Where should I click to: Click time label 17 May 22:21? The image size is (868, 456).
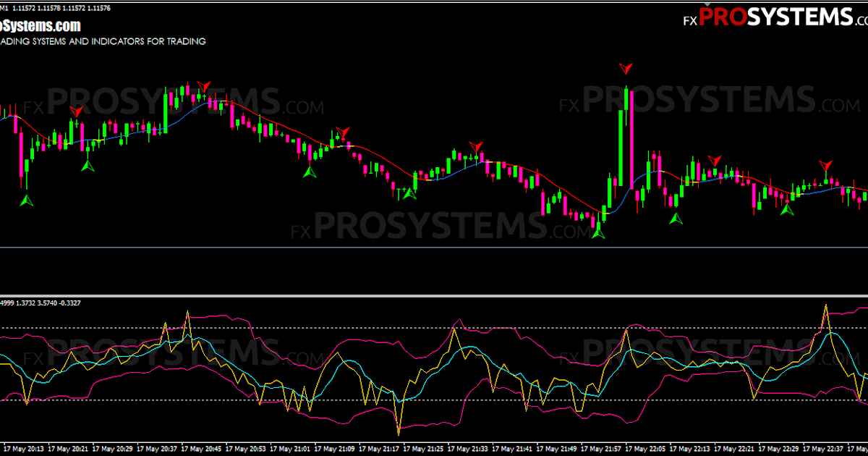pyautogui.click(x=736, y=449)
